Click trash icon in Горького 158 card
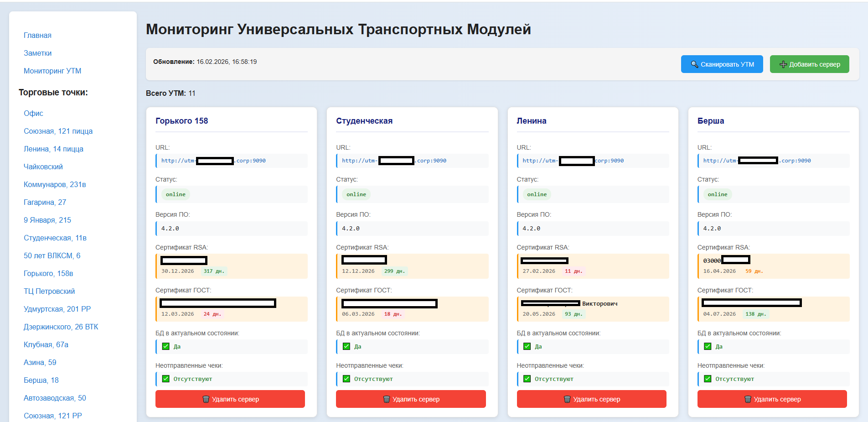 (206, 399)
